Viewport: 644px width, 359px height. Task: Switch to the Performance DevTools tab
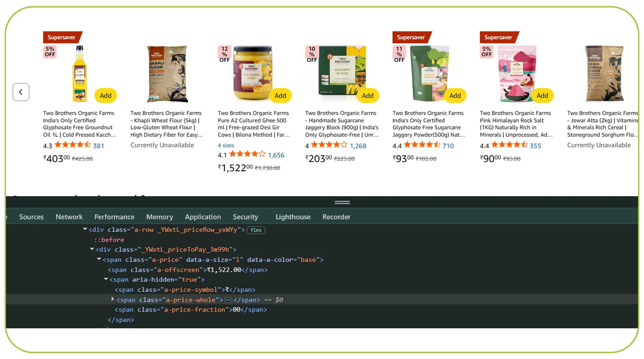[114, 217]
